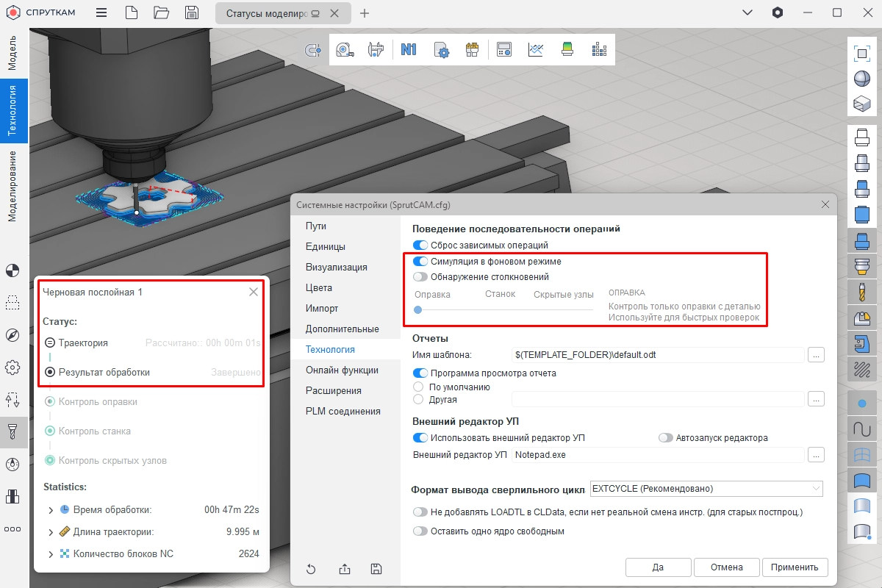
Task: Open the "Визуализация" settings category
Action: (336, 268)
